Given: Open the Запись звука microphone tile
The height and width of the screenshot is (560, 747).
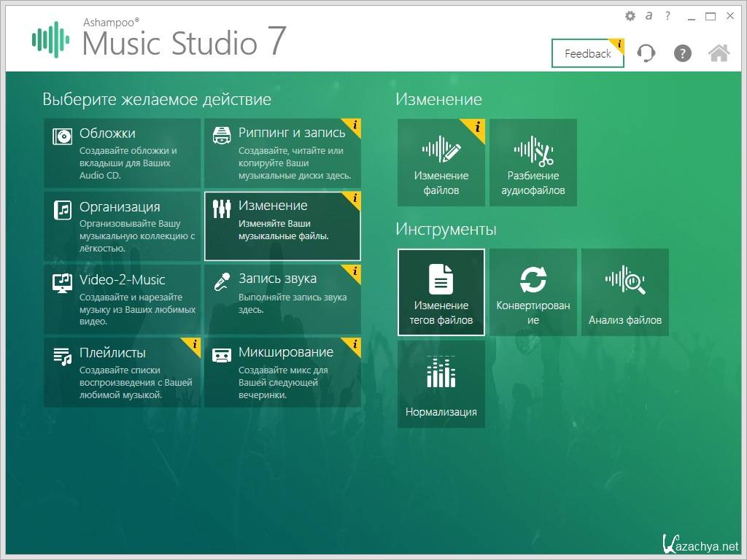Looking at the screenshot, I should tap(282, 299).
